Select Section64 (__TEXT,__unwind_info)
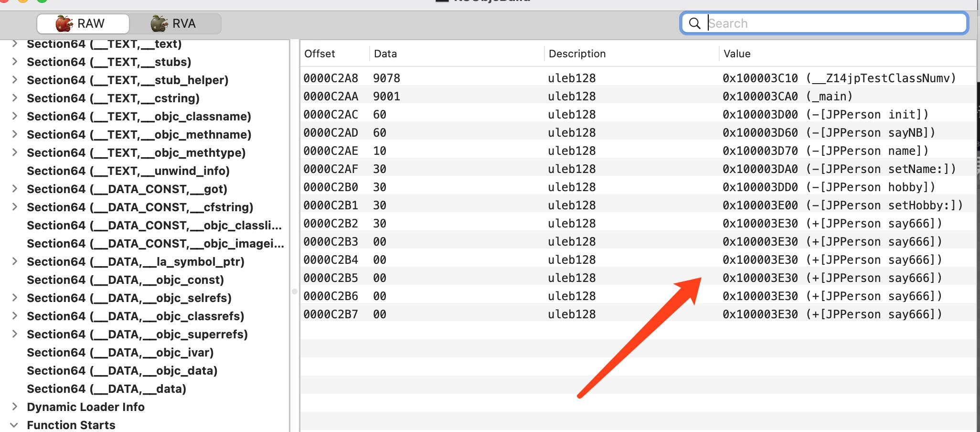Image resolution: width=980 pixels, height=432 pixels. coord(128,171)
